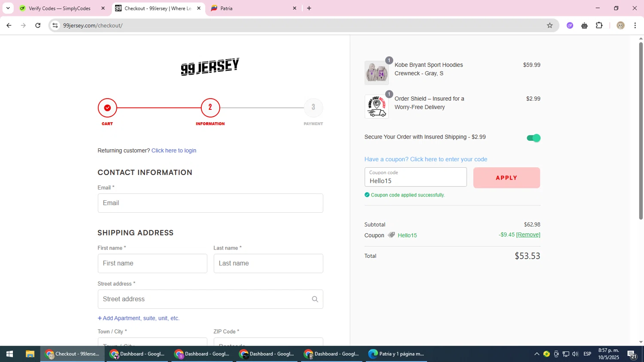The width and height of the screenshot is (644, 362).
Task: Click the 99 Jersey logo
Action: tap(210, 66)
